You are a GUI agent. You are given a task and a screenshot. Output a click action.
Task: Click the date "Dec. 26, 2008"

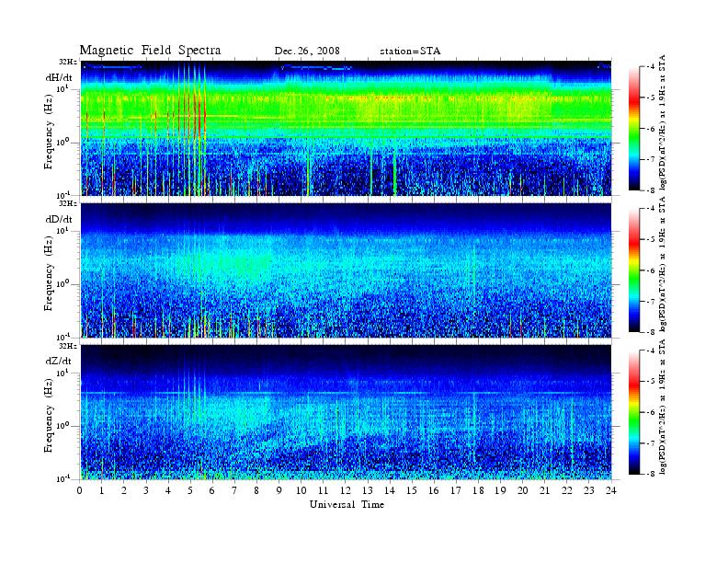point(307,52)
